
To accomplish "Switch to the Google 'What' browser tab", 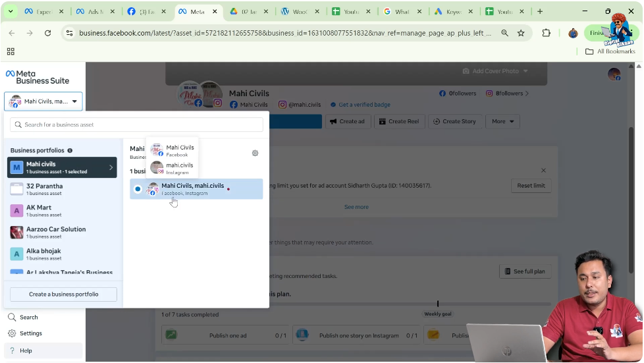I will (402, 11).
